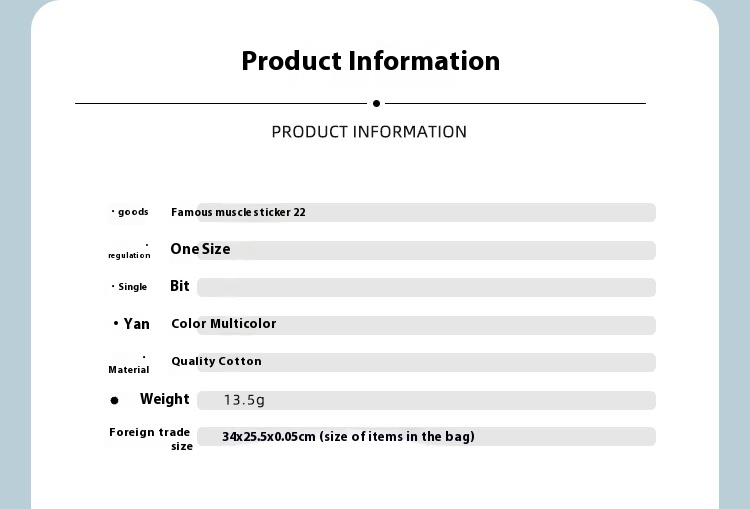750x509 pixels.
Task: Select the "Color Multicolor" value
Action: (x=223, y=324)
